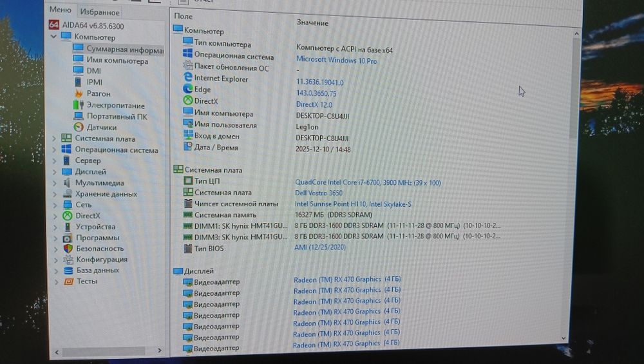The width and height of the screenshot is (644, 364).
Task: Click the Internet Explorer icon in the list
Action: point(187,77)
